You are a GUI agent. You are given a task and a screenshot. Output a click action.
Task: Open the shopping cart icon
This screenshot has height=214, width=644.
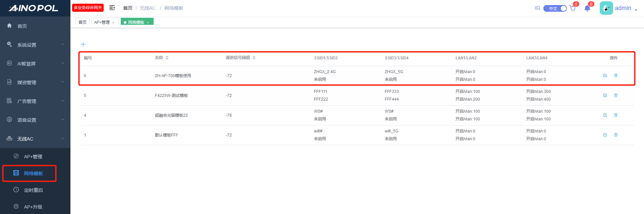[573, 8]
